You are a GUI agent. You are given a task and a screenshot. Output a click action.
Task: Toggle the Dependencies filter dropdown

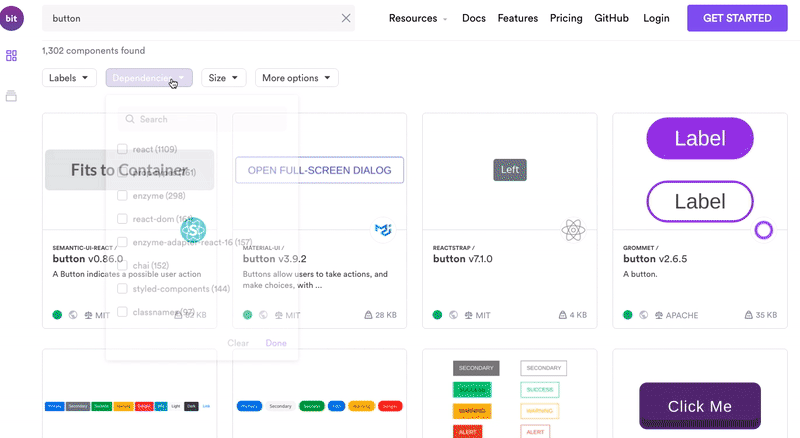click(149, 78)
